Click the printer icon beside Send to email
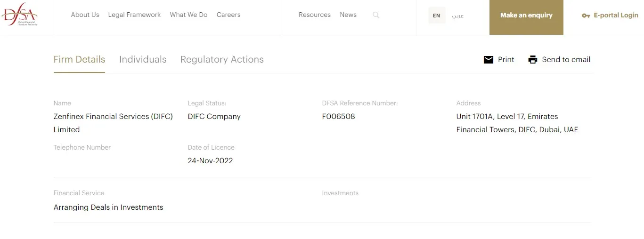The image size is (644, 239). click(x=533, y=60)
